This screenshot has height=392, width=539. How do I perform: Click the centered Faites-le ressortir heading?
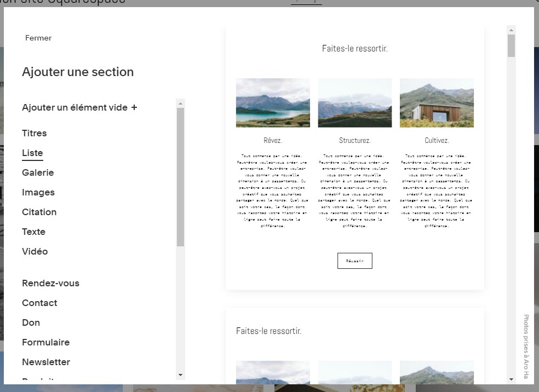point(355,48)
